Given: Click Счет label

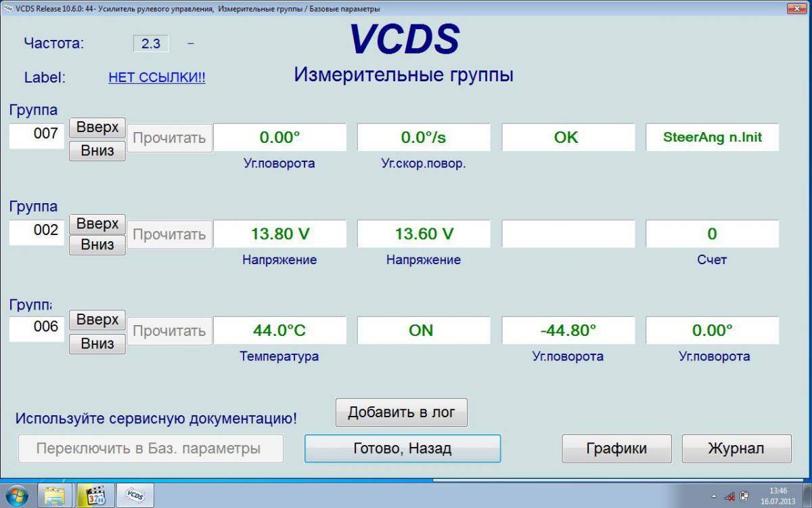Looking at the screenshot, I should pos(712,260).
